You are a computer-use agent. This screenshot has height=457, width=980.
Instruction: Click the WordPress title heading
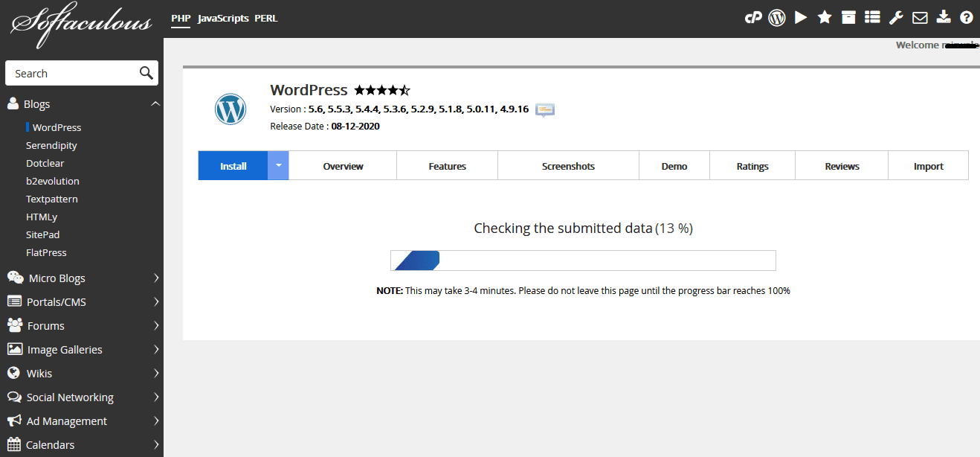coord(309,90)
